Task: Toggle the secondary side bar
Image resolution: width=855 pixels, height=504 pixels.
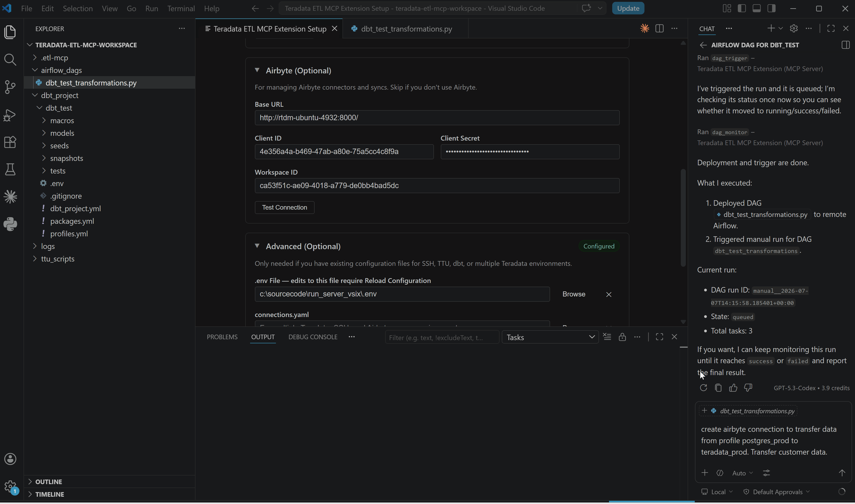Action: coord(771,8)
